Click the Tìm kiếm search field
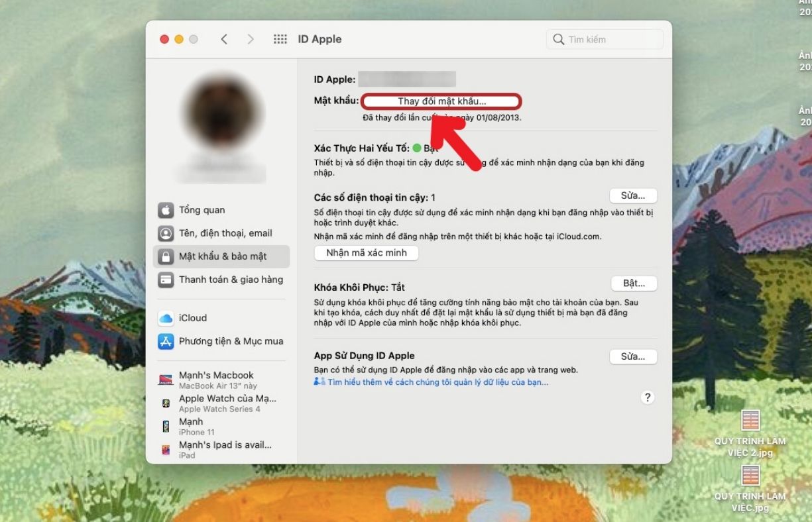The width and height of the screenshot is (812, 522). click(x=605, y=40)
